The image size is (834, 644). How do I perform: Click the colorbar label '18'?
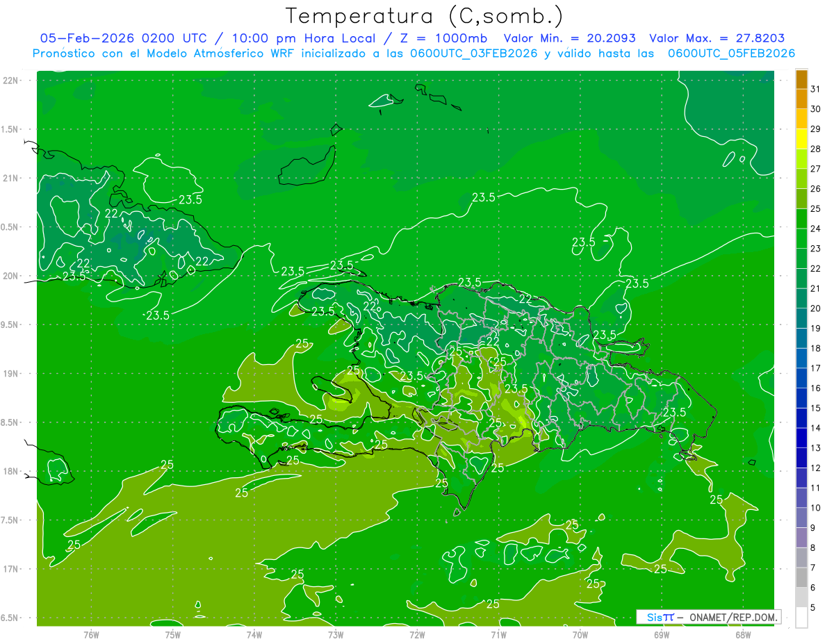tap(816, 348)
